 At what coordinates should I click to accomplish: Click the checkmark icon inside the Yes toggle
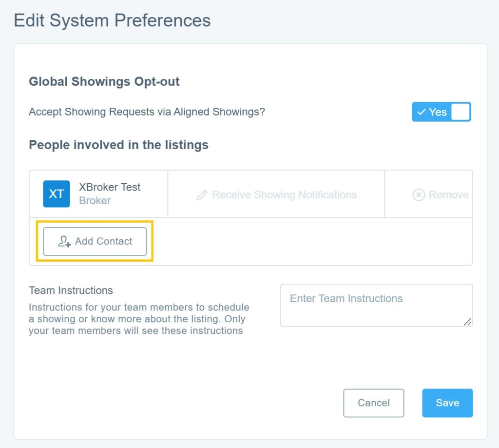pyautogui.click(x=422, y=112)
